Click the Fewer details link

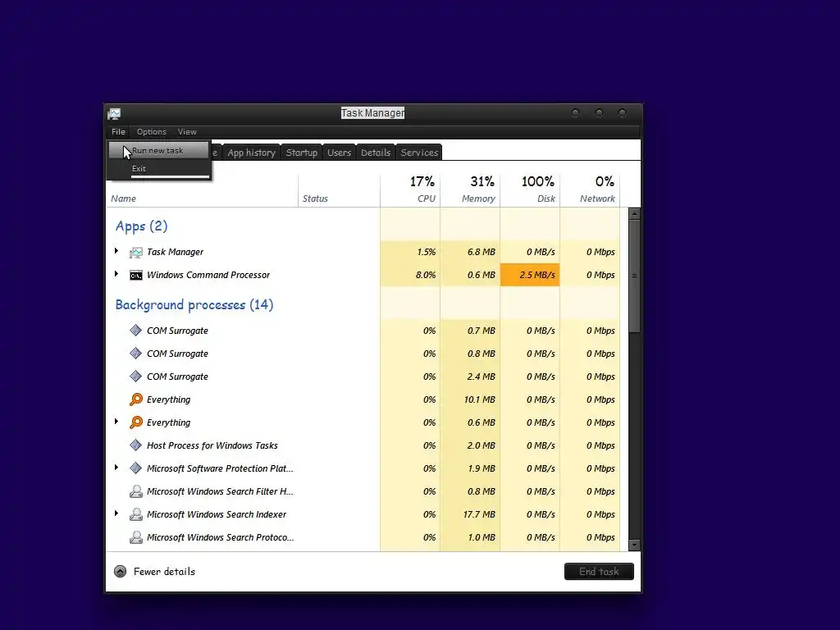point(164,572)
